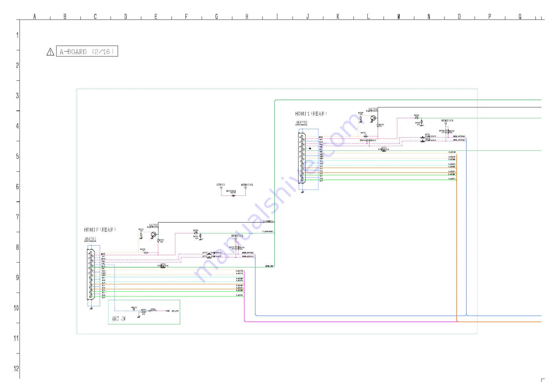Select the Q4702 reference label
Screen dimensions: 555x392
tap(153, 225)
